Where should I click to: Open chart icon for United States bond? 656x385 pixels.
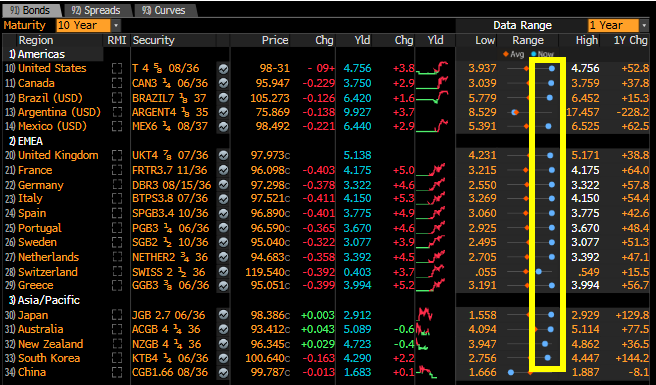pyautogui.click(x=223, y=68)
